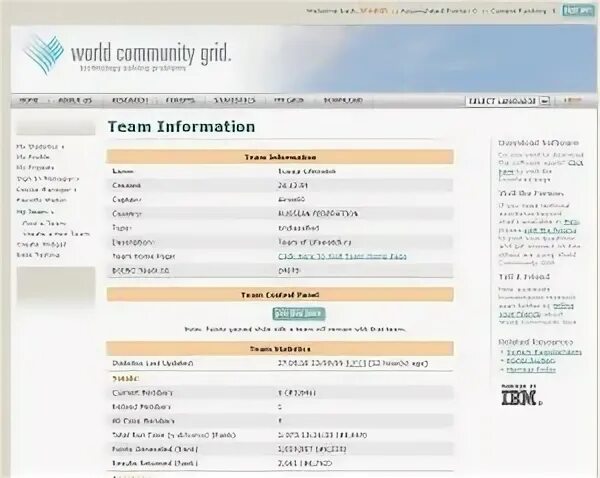600x478 pixels.
Task: Click the 'visit the forums' link
Action: point(550,230)
